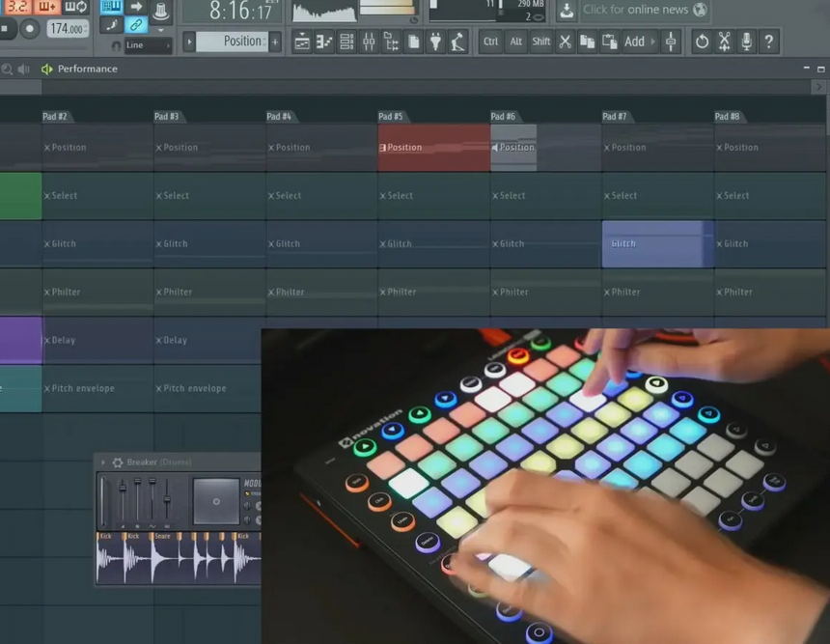Viewport: 830px width, 644px height.
Task: Select the Pad #2 header
Action: (55, 117)
